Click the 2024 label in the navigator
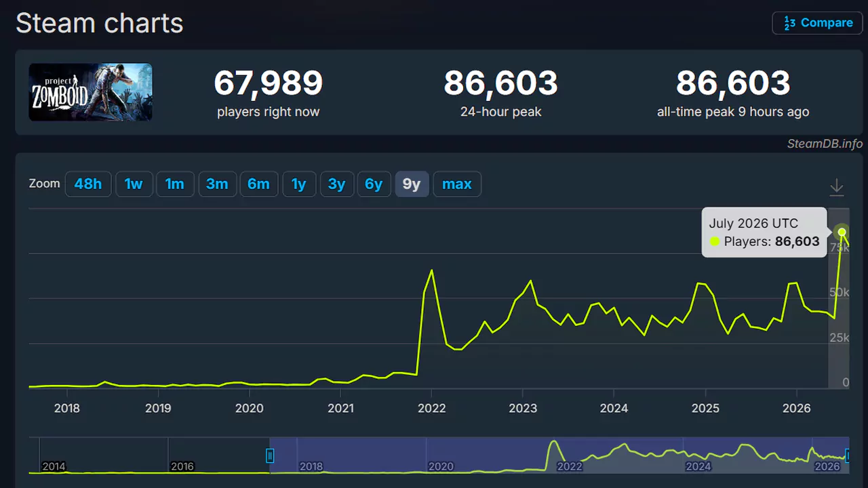The image size is (868, 488). coord(698,466)
